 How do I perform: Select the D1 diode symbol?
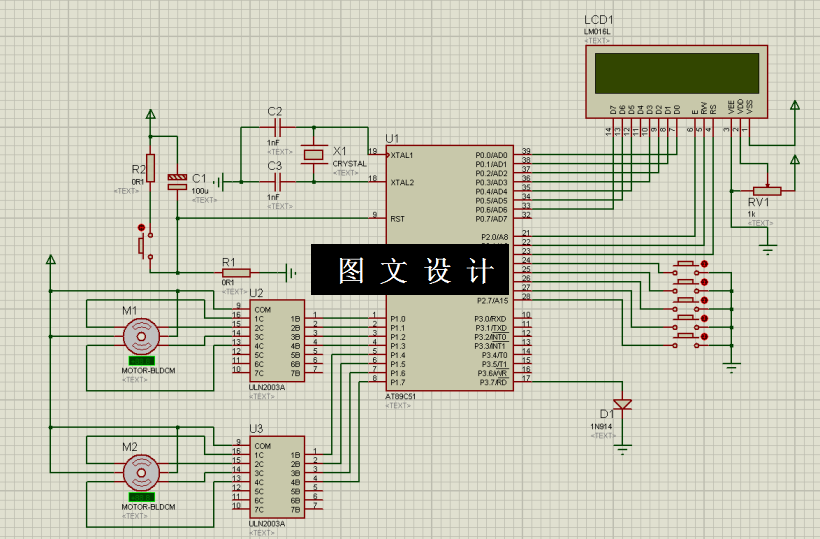point(622,404)
